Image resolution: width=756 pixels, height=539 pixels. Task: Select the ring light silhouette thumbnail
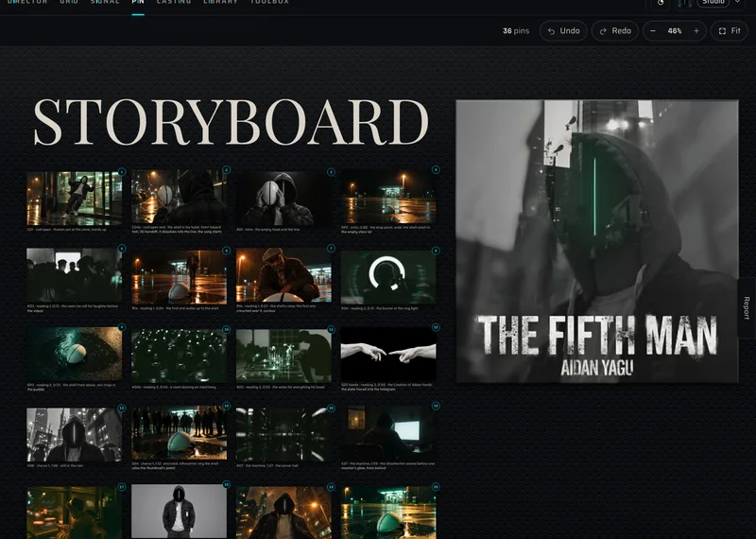click(388, 277)
